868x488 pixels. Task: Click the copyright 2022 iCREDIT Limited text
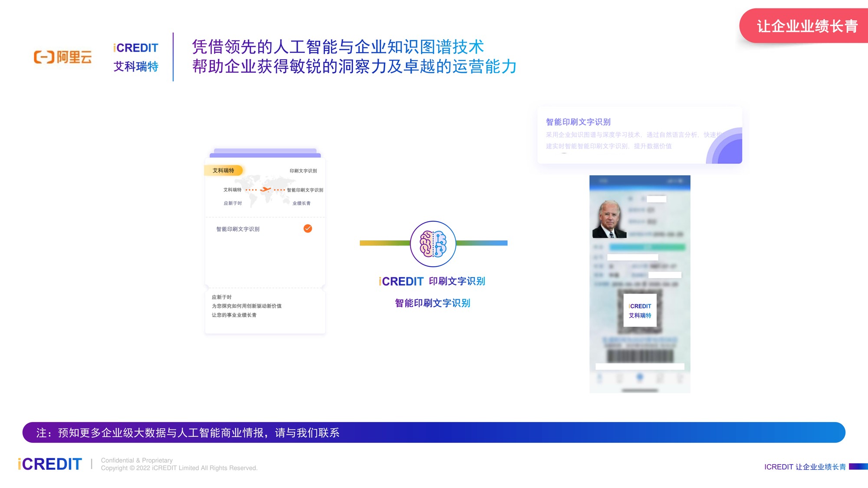click(179, 468)
